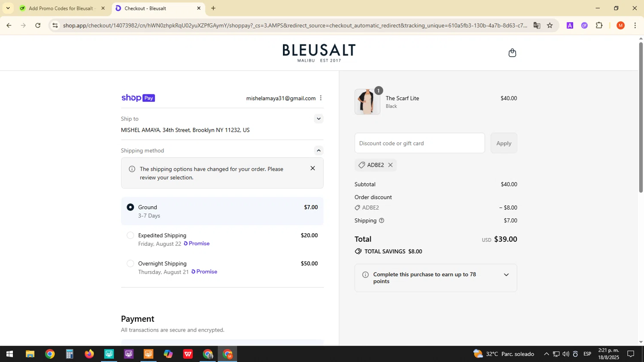
Task: Close the Add Promo Codes tab
Action: 103,8
